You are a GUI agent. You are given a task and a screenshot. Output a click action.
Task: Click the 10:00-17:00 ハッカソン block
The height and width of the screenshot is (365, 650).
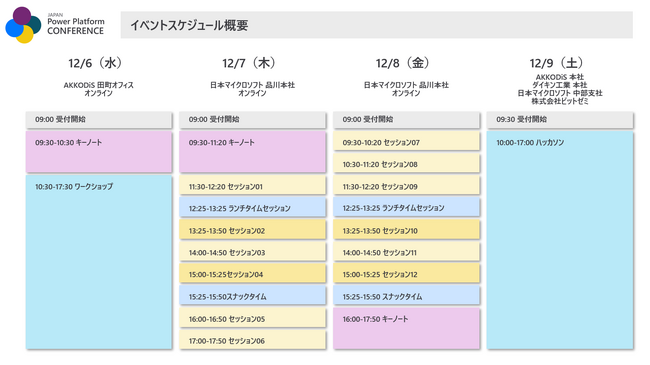pos(560,240)
